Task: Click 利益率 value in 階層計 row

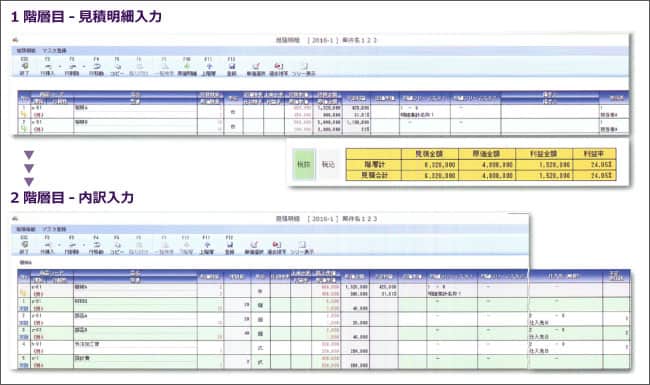Action: (x=594, y=165)
